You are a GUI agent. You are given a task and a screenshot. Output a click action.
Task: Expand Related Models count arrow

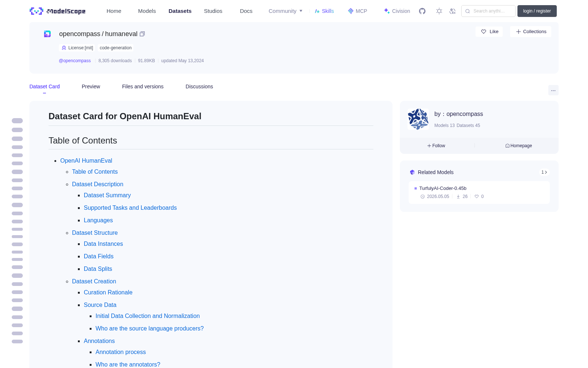click(544, 172)
